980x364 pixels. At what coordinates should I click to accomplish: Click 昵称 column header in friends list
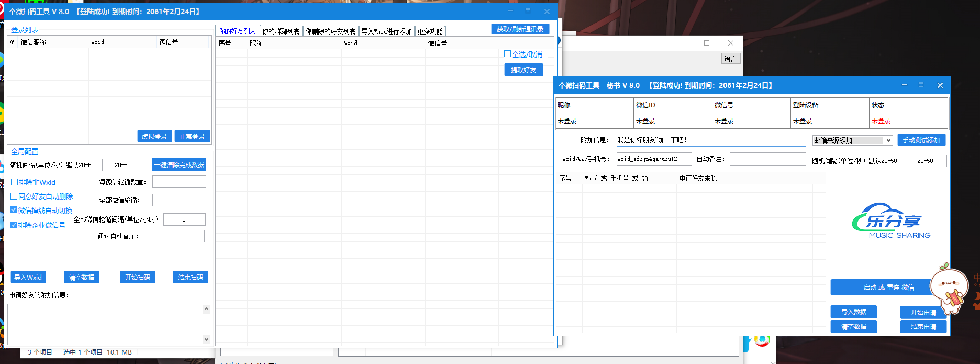(x=294, y=43)
